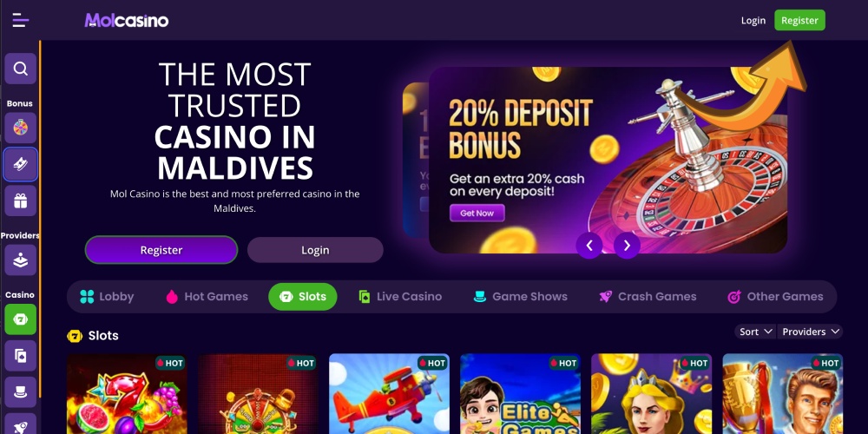Go to previous banner slide arrow

coord(589,246)
